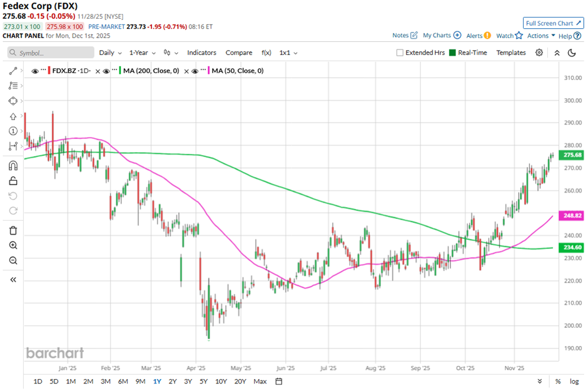Open the Indicators menu
Screen dimensions: 588x391
pos(201,53)
